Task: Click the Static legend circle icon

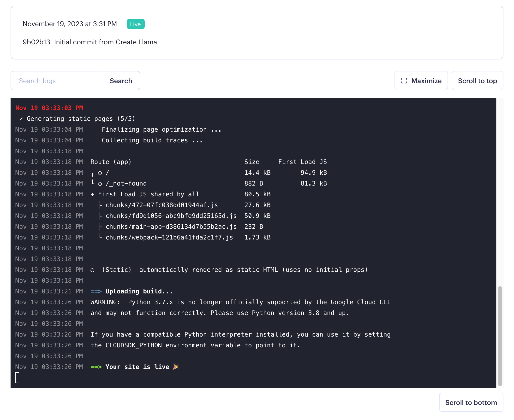Action: point(92,270)
